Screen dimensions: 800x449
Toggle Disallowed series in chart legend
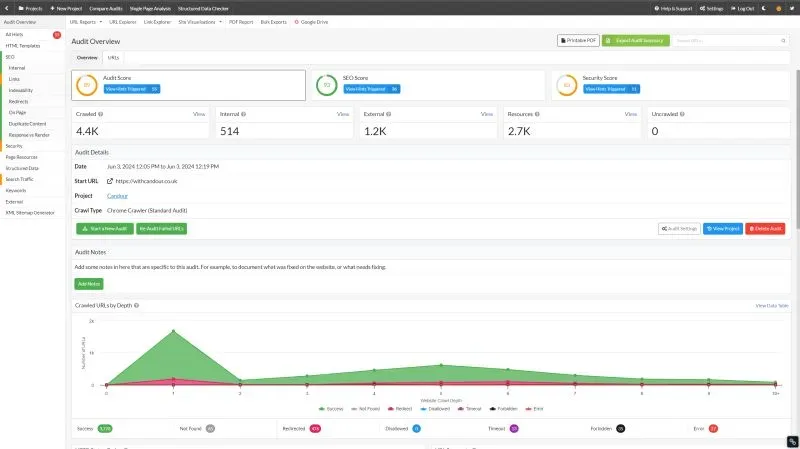(435, 409)
